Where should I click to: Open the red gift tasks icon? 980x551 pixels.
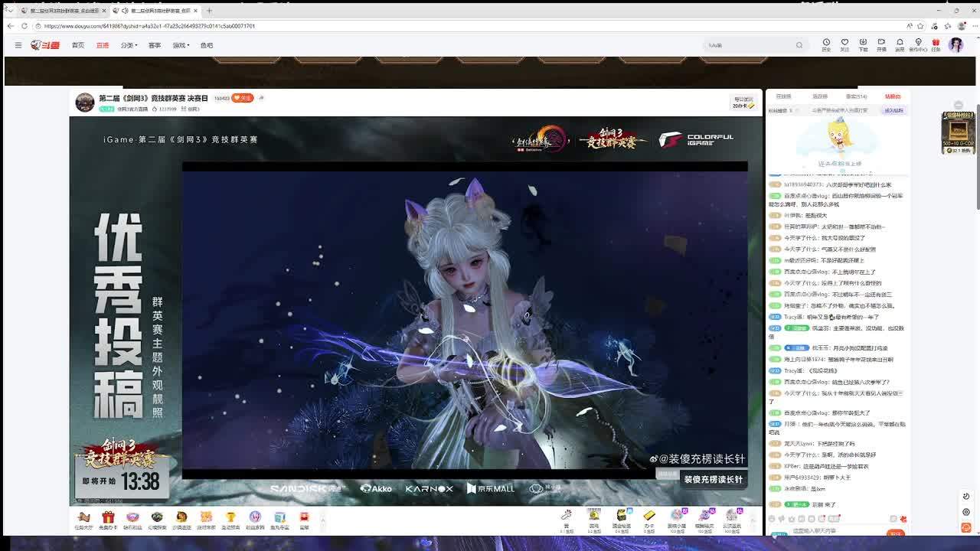pos(936,44)
